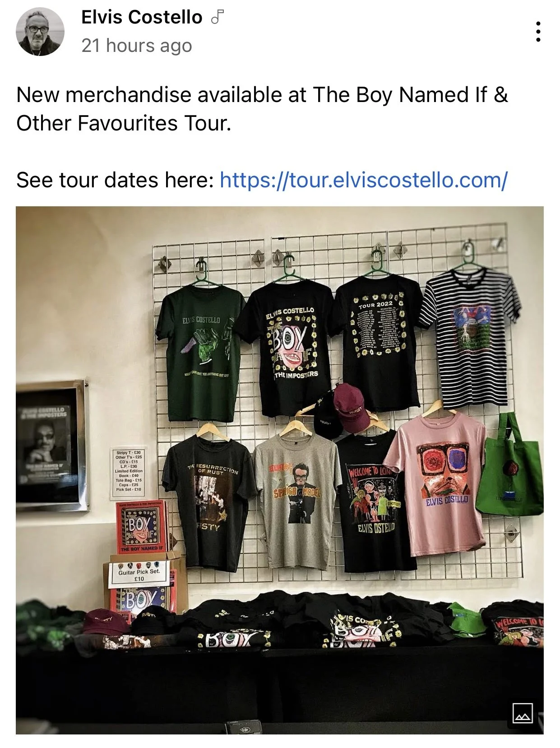
Task: Open the three-dot post options menu
Action: pos(538,32)
